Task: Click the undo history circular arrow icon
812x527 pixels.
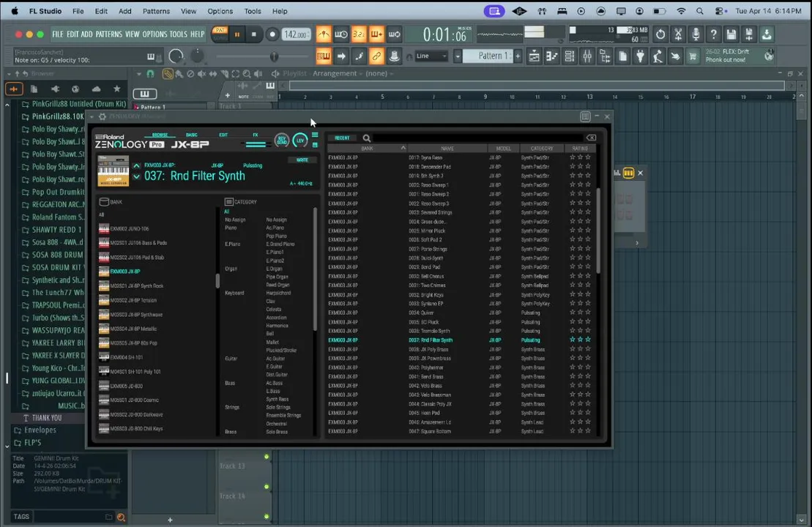Action: 660,34
